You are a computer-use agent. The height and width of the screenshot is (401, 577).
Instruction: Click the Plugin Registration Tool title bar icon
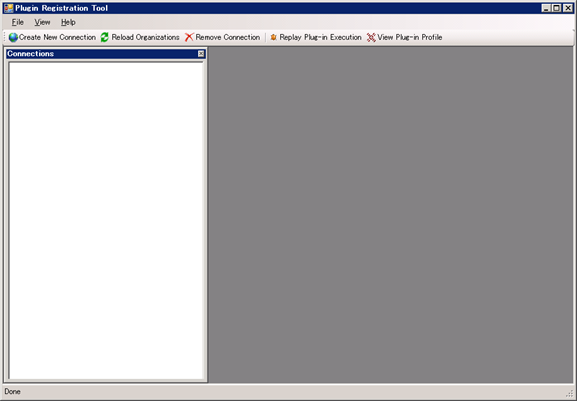[x=8, y=8]
